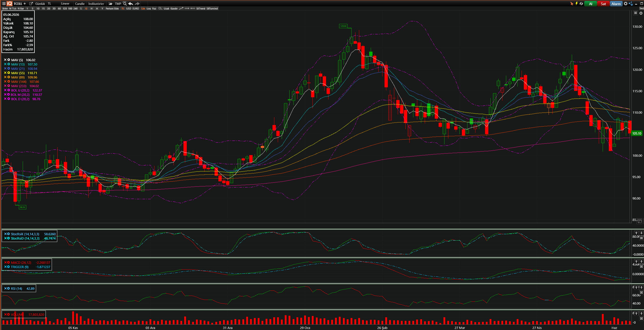
Task: Open the Candle chart type dropdown
Action: pos(80,4)
